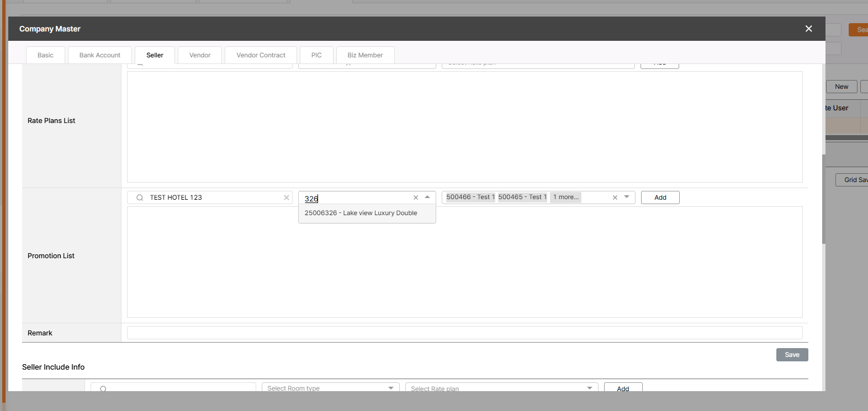Click the hotel field containing TEST HOTEL 123
Screen dimensions: 868x411
(210, 198)
